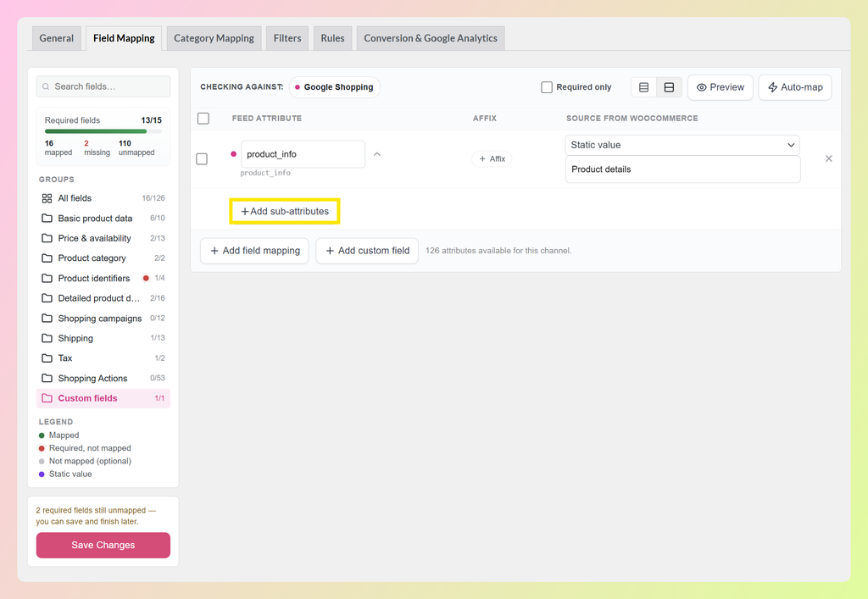Screen dimensions: 868x599
Task: Click the folder icon beside Tax
Action: click(47, 358)
